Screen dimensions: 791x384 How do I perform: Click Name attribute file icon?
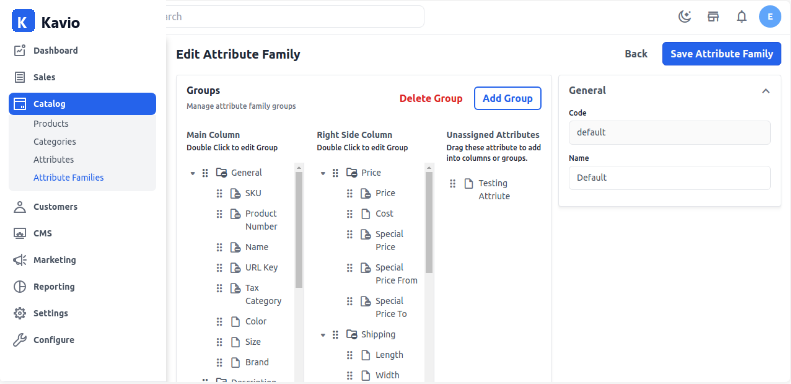[x=235, y=247]
